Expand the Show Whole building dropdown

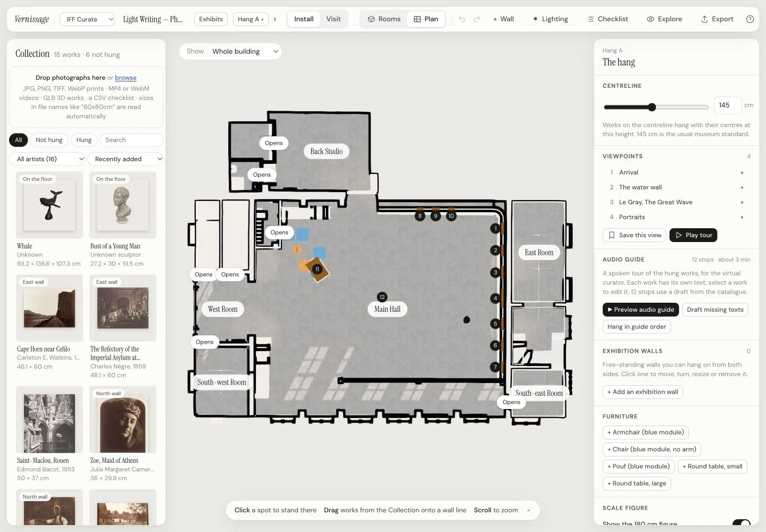pos(230,52)
